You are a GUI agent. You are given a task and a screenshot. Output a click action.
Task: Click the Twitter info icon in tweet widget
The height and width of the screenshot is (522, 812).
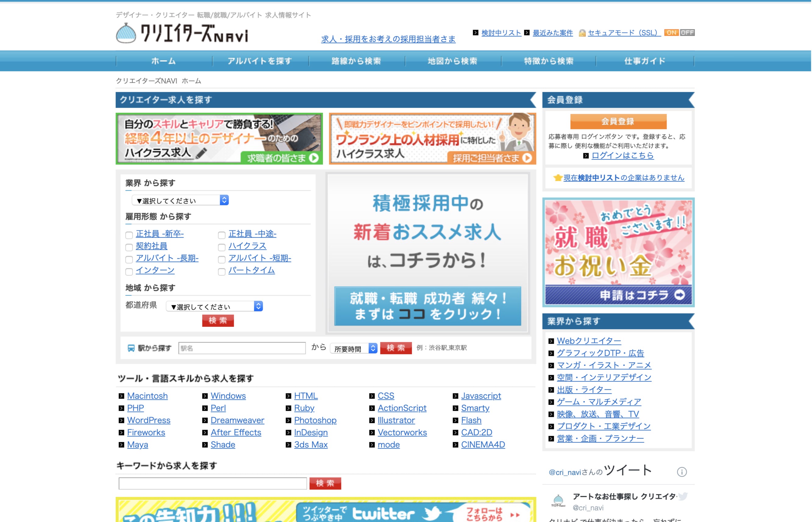[682, 471]
